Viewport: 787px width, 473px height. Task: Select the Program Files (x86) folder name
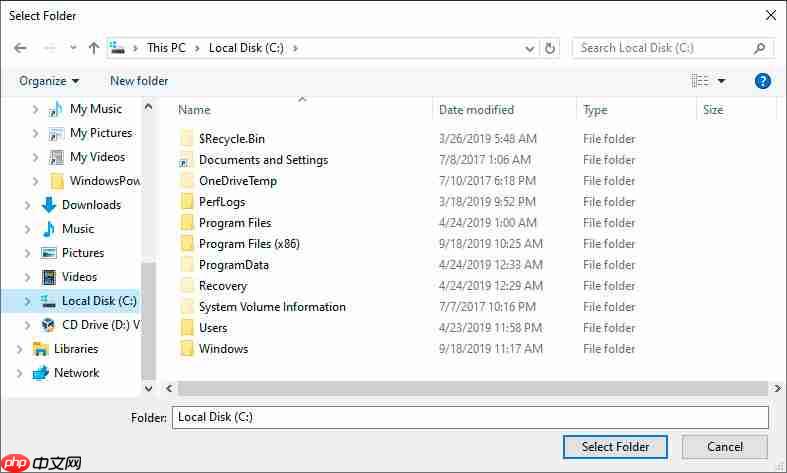click(249, 244)
